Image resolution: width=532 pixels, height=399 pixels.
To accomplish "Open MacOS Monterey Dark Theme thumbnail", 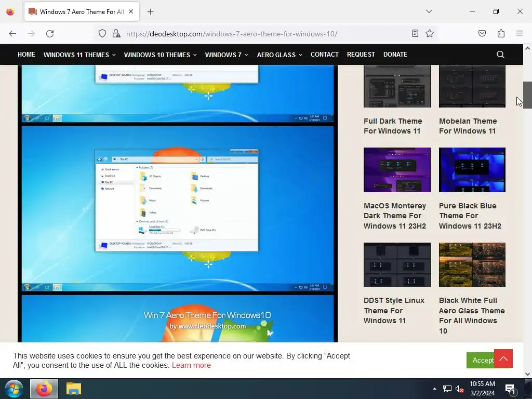I will tap(397, 170).
